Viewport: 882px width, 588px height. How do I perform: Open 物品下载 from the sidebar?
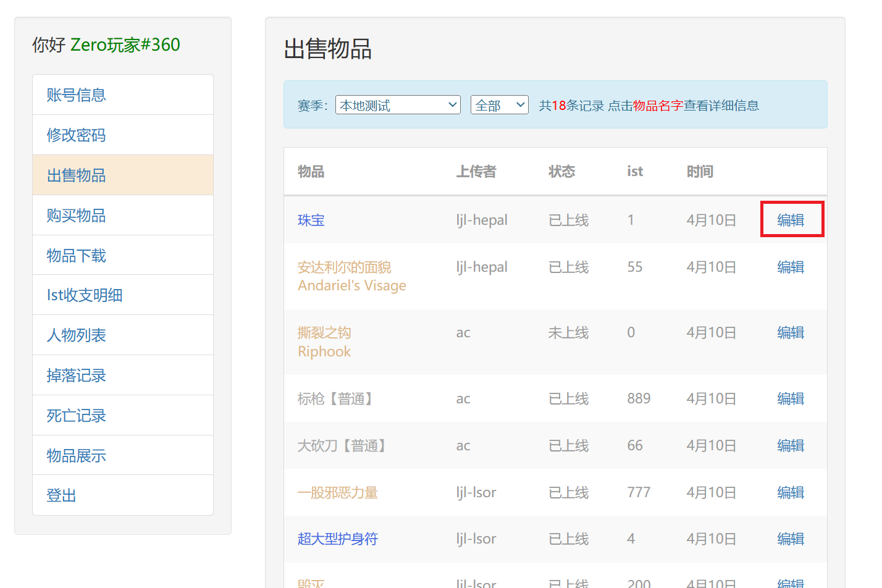[x=77, y=256]
